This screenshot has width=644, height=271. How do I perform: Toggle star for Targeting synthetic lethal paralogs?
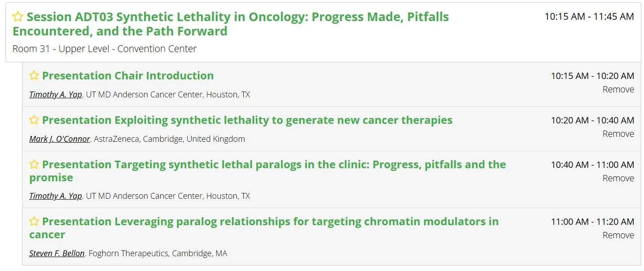(x=34, y=164)
